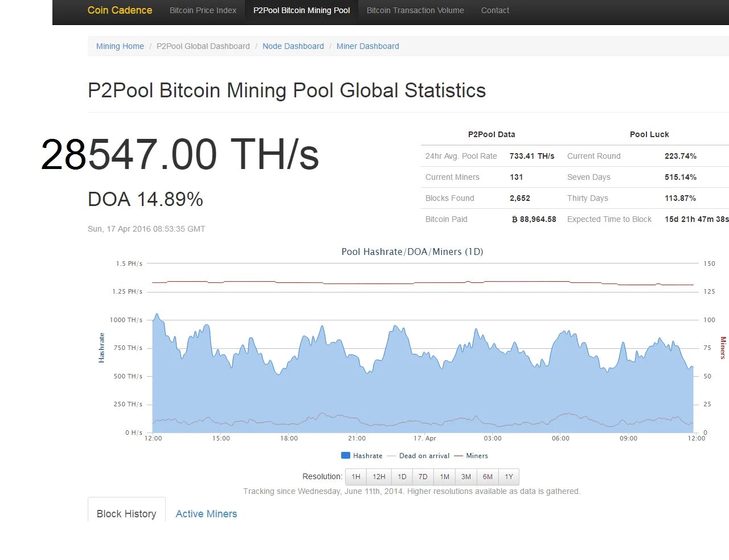The height and width of the screenshot is (560, 729).
Task: Set chart resolution to 6M
Action: tap(488, 477)
